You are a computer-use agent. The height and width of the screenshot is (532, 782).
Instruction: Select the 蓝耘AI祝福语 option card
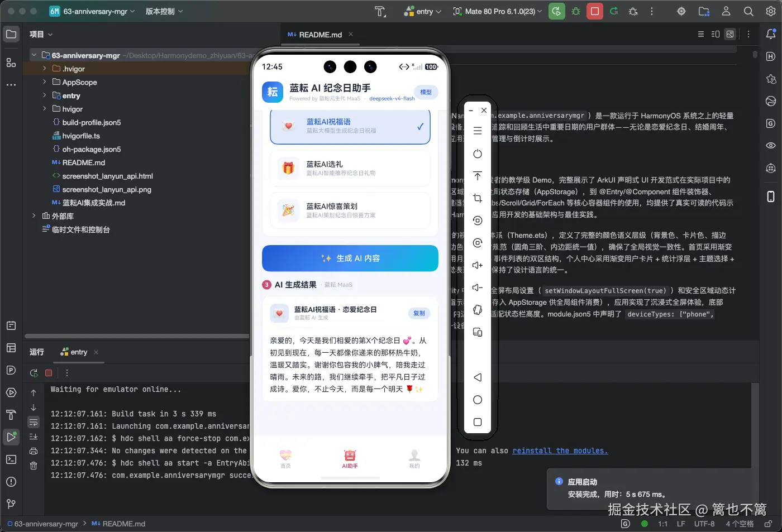point(350,126)
